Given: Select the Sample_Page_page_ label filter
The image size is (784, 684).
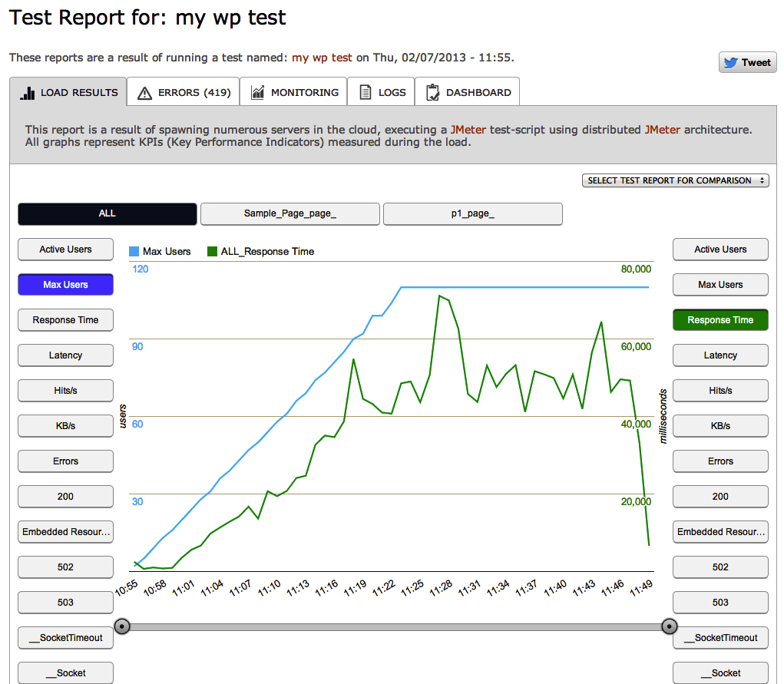Looking at the screenshot, I should point(290,214).
